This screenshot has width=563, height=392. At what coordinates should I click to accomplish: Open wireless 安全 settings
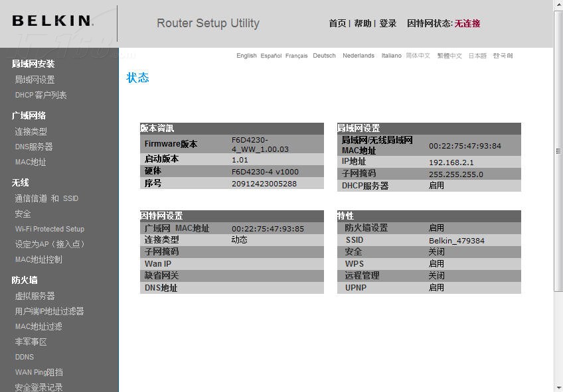22,214
